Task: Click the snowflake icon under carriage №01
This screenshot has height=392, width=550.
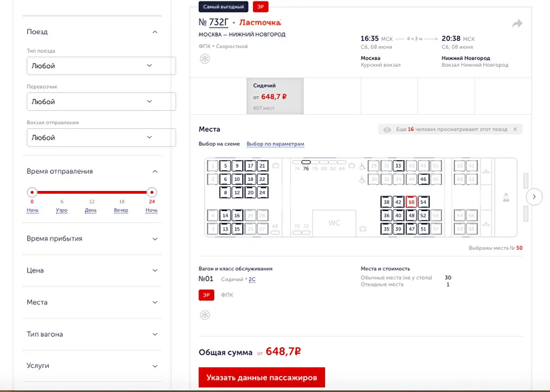Action: [205, 315]
